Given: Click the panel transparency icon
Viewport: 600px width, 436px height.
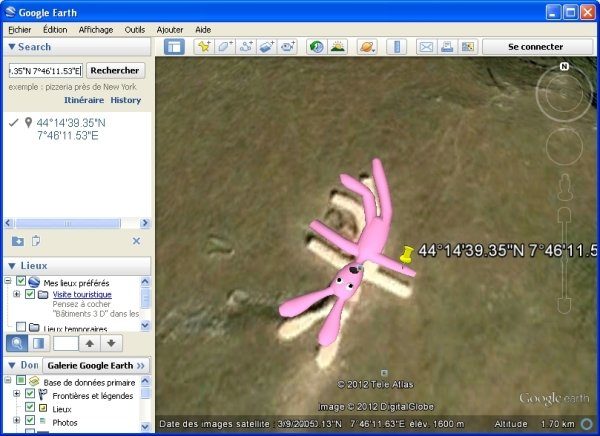Looking at the screenshot, I should tap(39, 343).
